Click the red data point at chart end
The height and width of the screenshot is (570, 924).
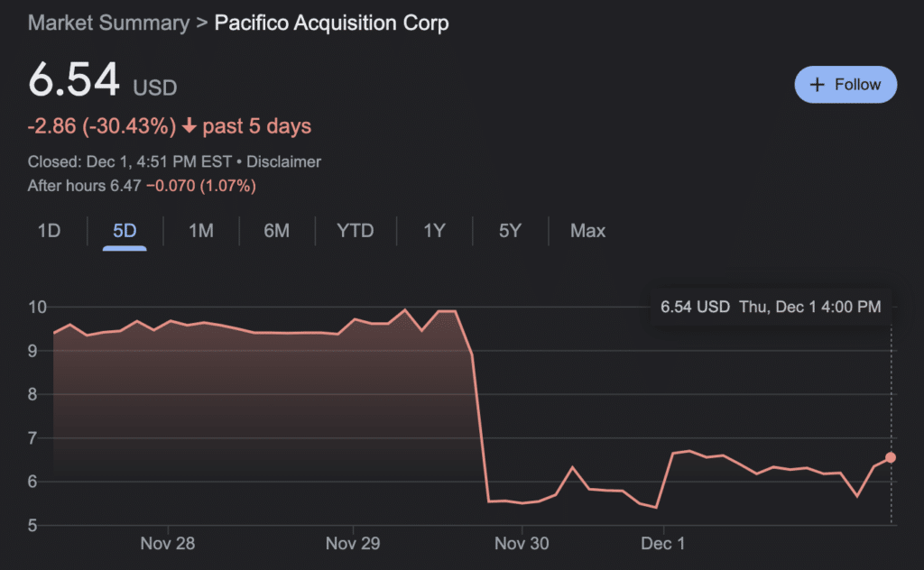pos(891,457)
